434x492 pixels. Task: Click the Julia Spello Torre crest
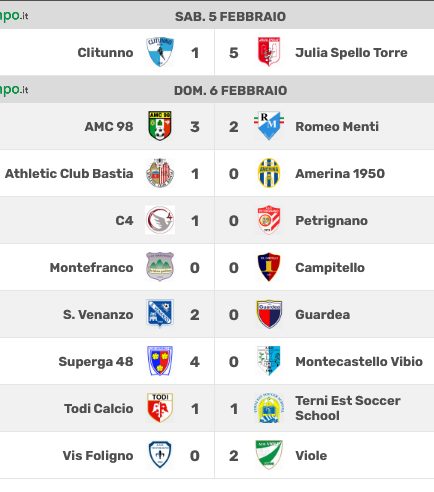(x=269, y=52)
